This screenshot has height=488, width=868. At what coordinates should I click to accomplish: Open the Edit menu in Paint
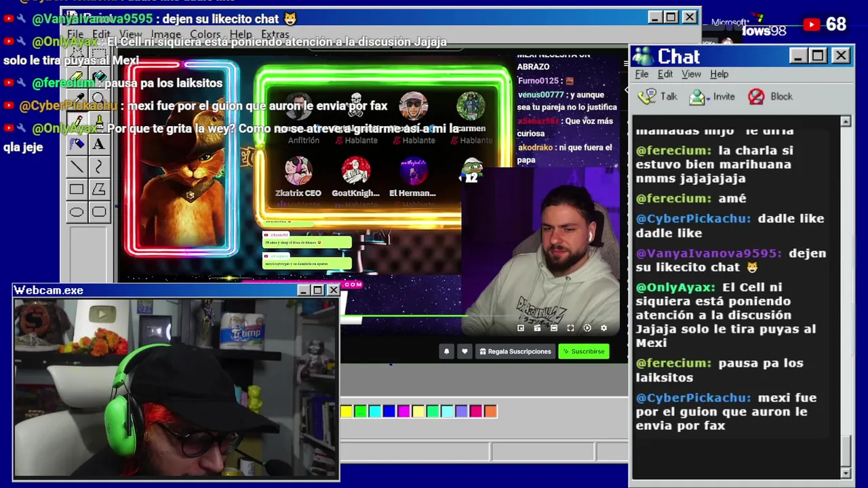(x=101, y=34)
